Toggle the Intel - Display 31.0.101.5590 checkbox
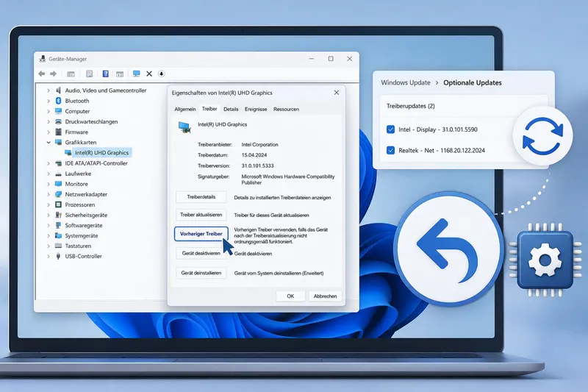The width and height of the screenshot is (588, 392). click(x=390, y=129)
